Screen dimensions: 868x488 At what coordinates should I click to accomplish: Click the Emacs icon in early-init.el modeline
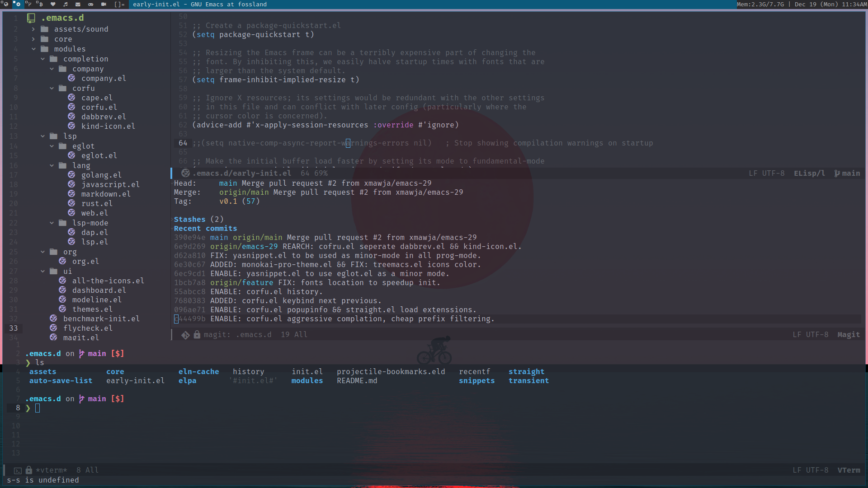185,173
